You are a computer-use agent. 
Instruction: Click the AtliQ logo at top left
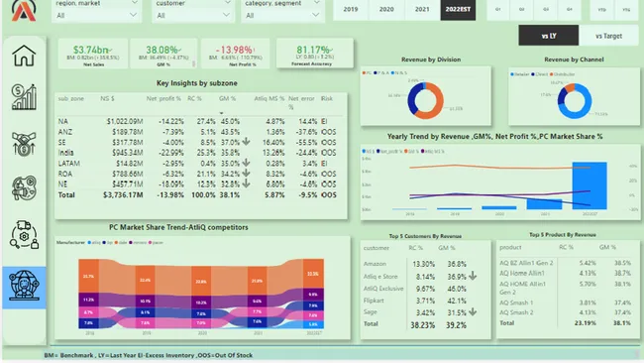coord(24,10)
